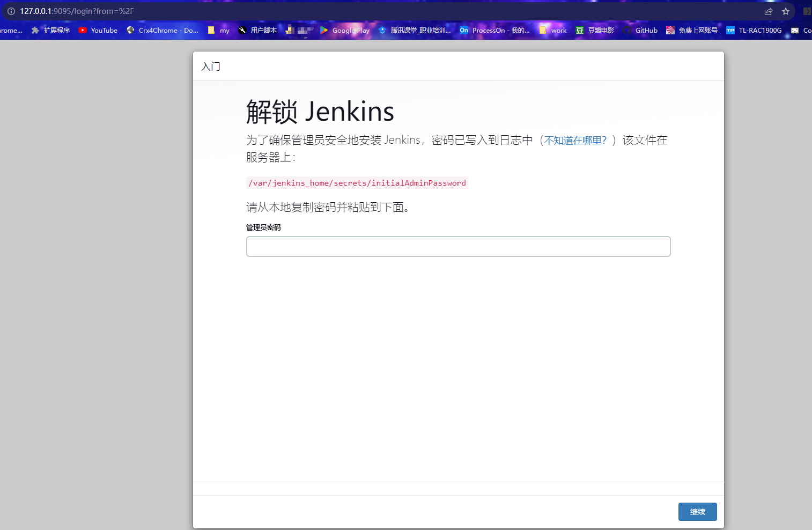Open the my bookmark folder
Screen dimensions: 812x530
[219, 31]
